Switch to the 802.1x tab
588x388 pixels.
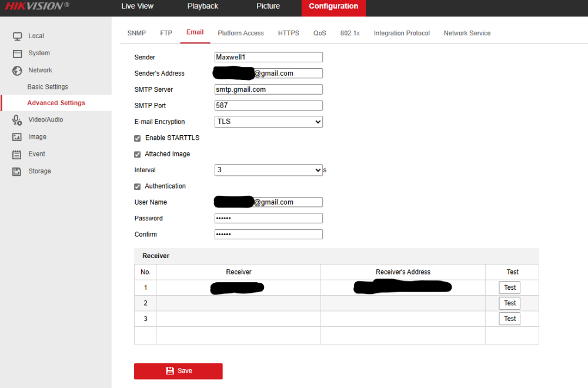(x=350, y=33)
